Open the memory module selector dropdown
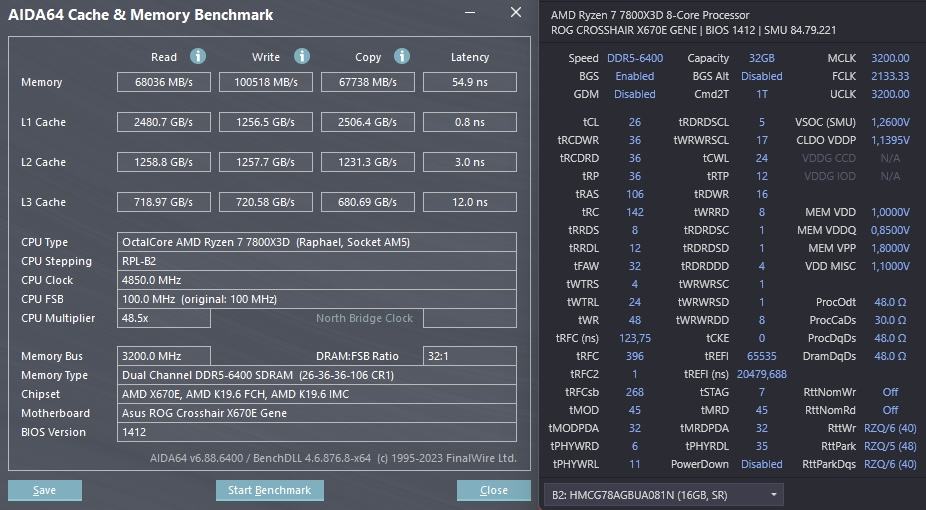Screen dimensions: 926x510 tap(664, 495)
